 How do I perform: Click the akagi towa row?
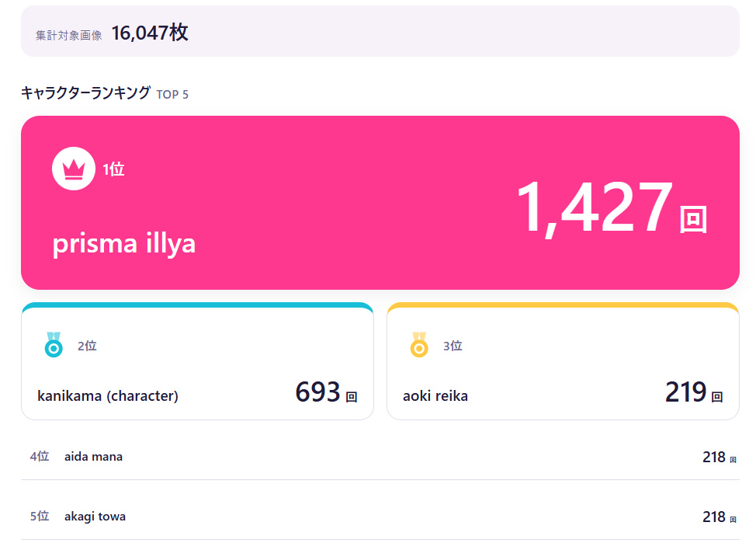tap(380, 517)
